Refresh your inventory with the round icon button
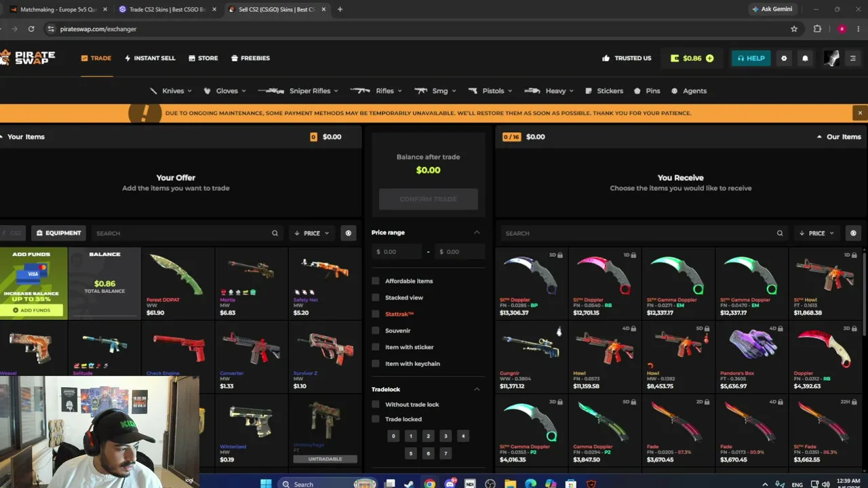 [349, 233]
